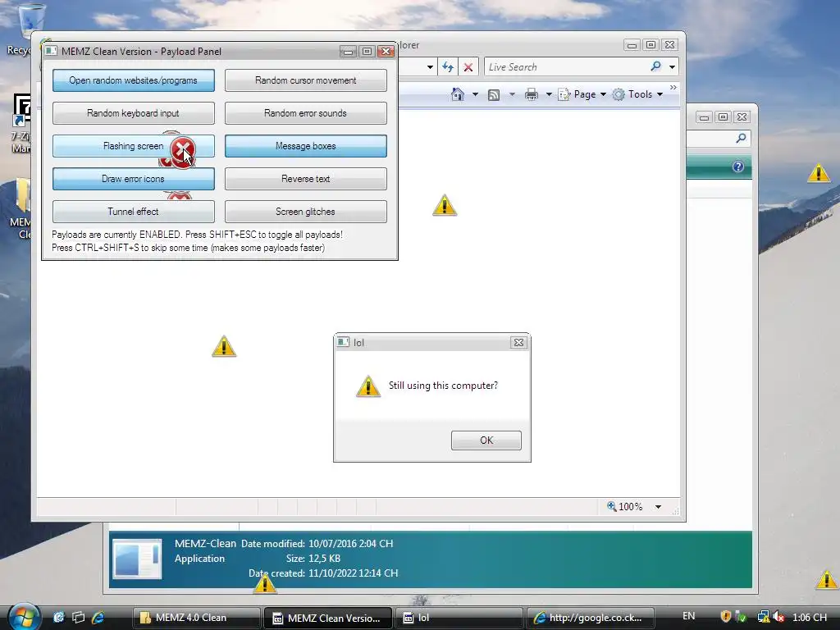
Task: Select the MEMZ Clean folder desktop icon
Action: [x=21, y=209]
